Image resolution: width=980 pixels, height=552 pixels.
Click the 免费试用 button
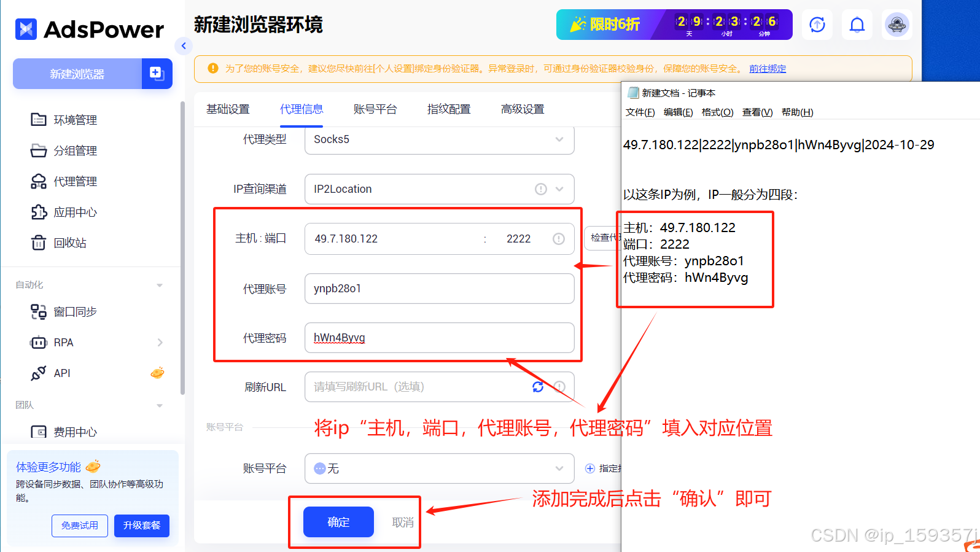pyautogui.click(x=80, y=526)
